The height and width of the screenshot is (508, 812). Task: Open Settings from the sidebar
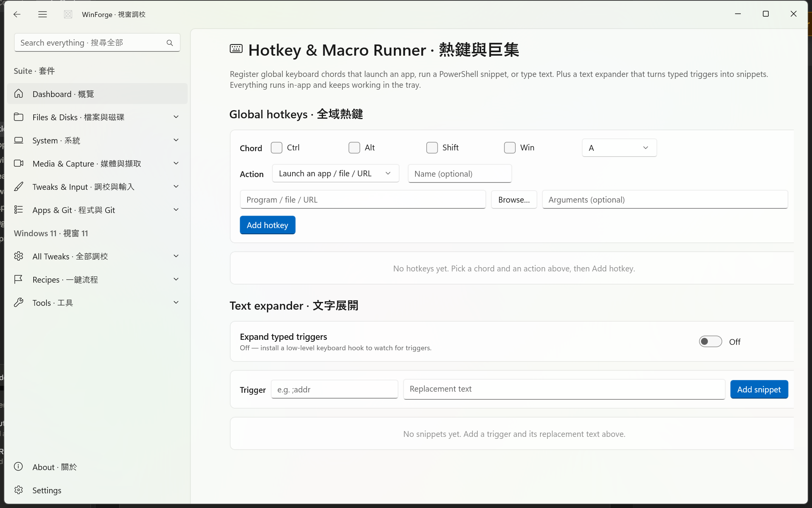pyautogui.click(x=97, y=490)
